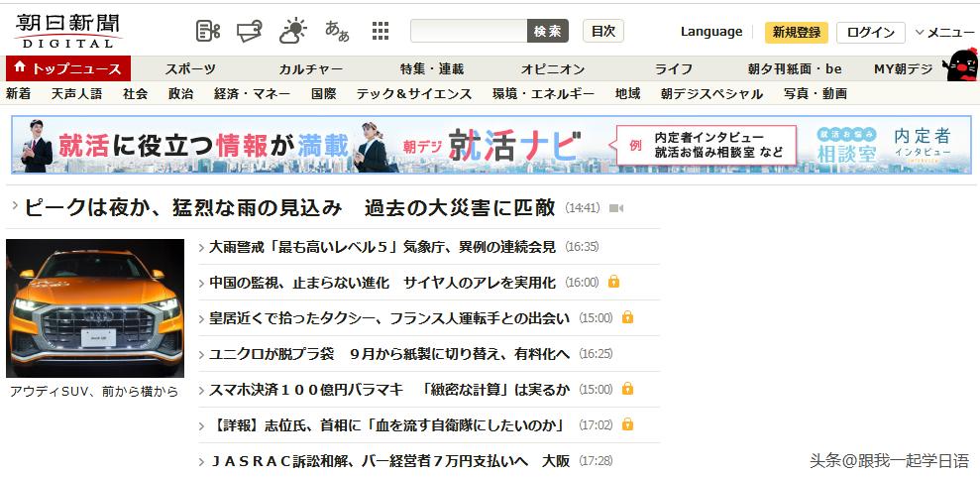Viewport: 980px width, 478px height.
Task: Click lock icon on スマホ決済 headline
Action: [627, 389]
